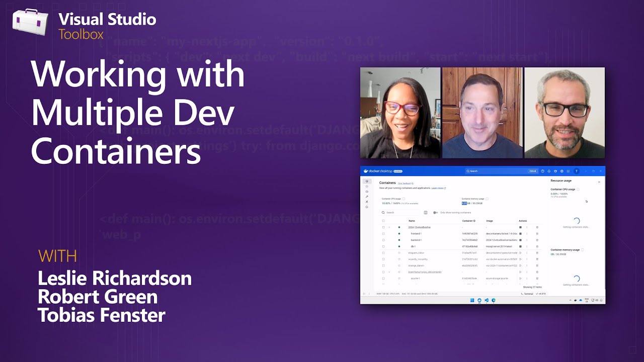Open Docker Desktop help menu icon
Image resolution: width=644 pixels, height=362 pixels.
(542, 171)
